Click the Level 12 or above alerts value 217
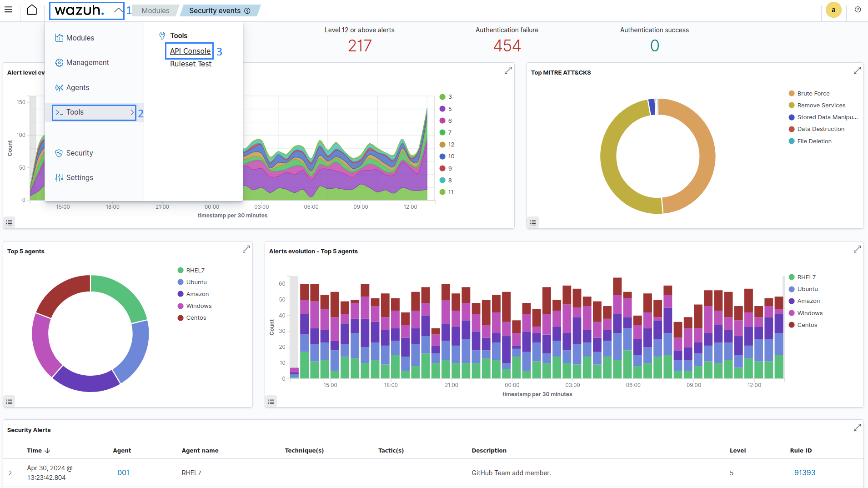868x488 pixels. pos(360,46)
